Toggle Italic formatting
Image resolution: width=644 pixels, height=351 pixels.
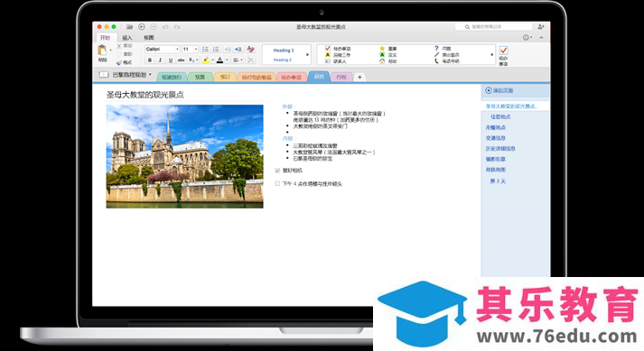[160, 60]
